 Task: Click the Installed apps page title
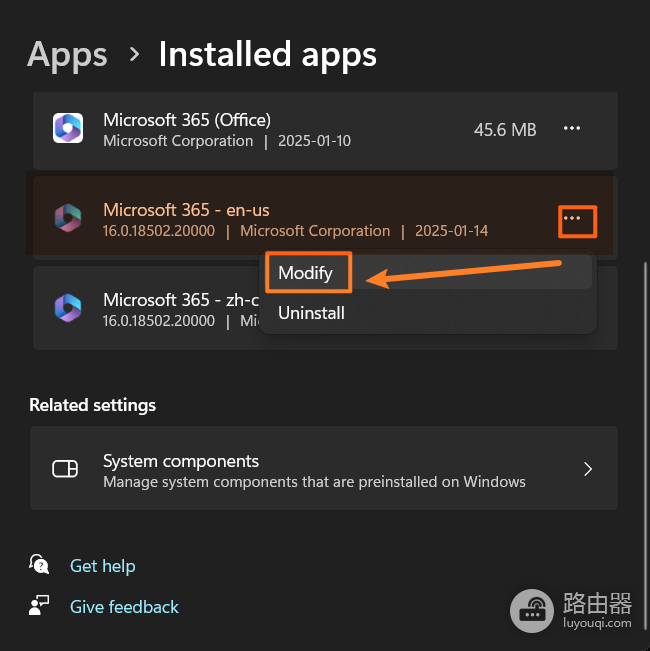[x=268, y=54]
